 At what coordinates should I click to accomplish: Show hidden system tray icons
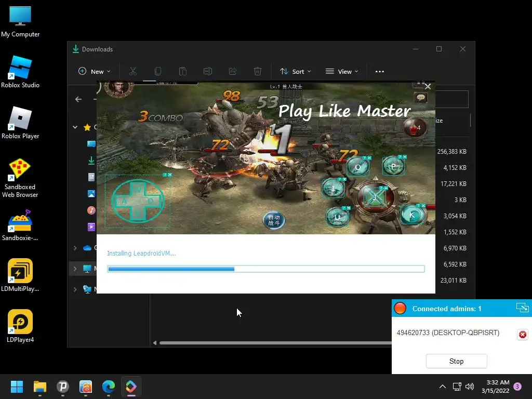[x=443, y=387]
